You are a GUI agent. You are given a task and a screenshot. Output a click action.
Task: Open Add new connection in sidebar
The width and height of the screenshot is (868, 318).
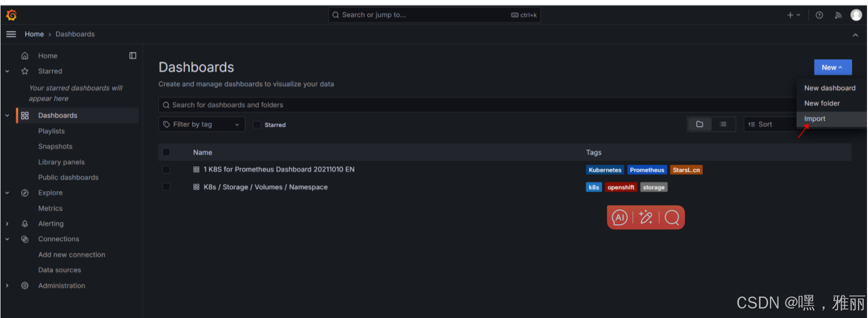(72, 255)
